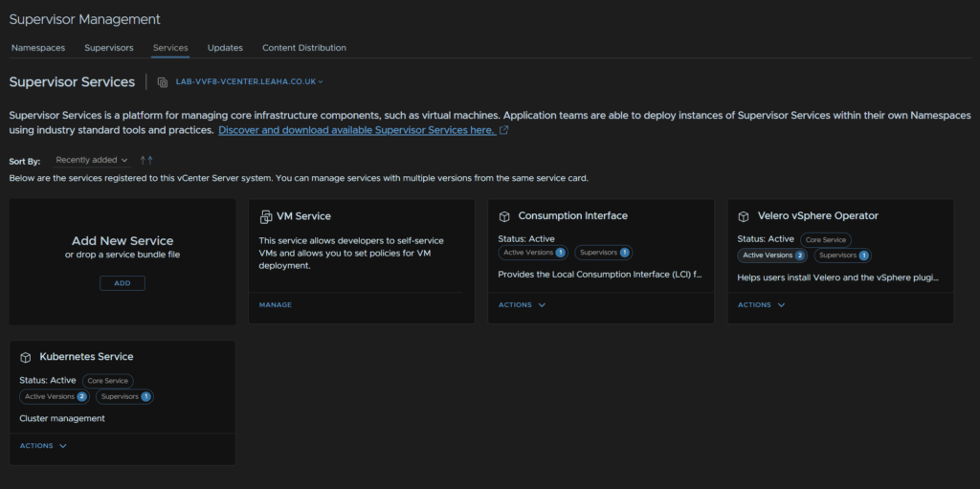Click the Supervisor Management title
Screen dimensions: 980x489
point(84,19)
